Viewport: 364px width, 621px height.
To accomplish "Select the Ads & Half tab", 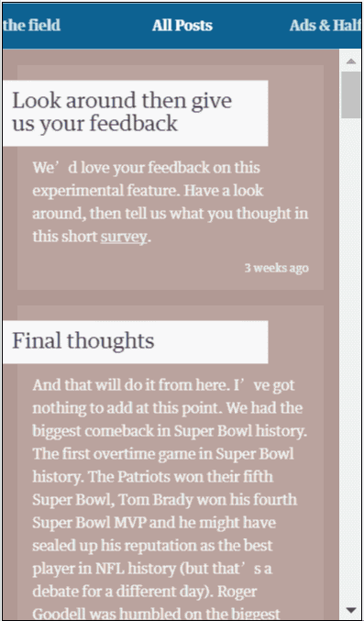I will 325,26.
